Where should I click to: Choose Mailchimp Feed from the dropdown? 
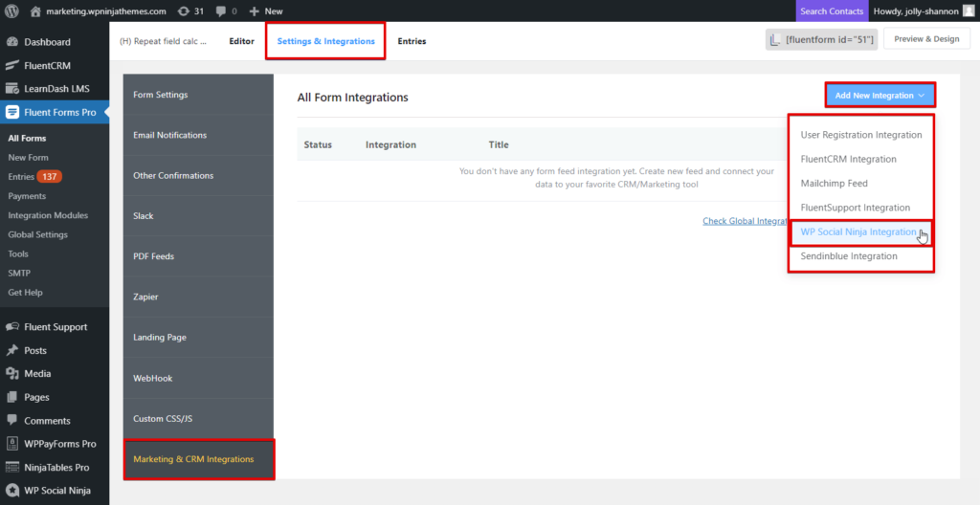[x=834, y=184]
